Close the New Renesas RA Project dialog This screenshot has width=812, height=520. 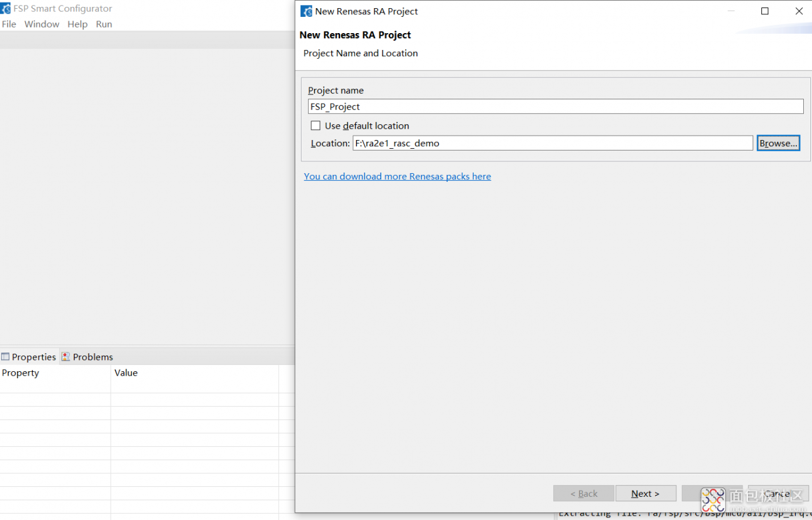(x=798, y=11)
